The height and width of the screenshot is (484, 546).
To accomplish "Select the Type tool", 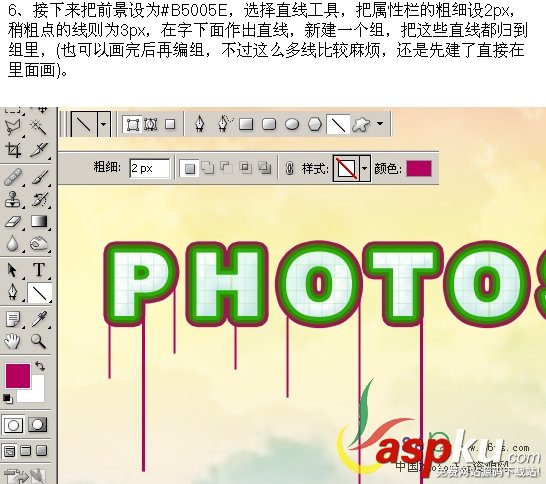I will point(39,270).
